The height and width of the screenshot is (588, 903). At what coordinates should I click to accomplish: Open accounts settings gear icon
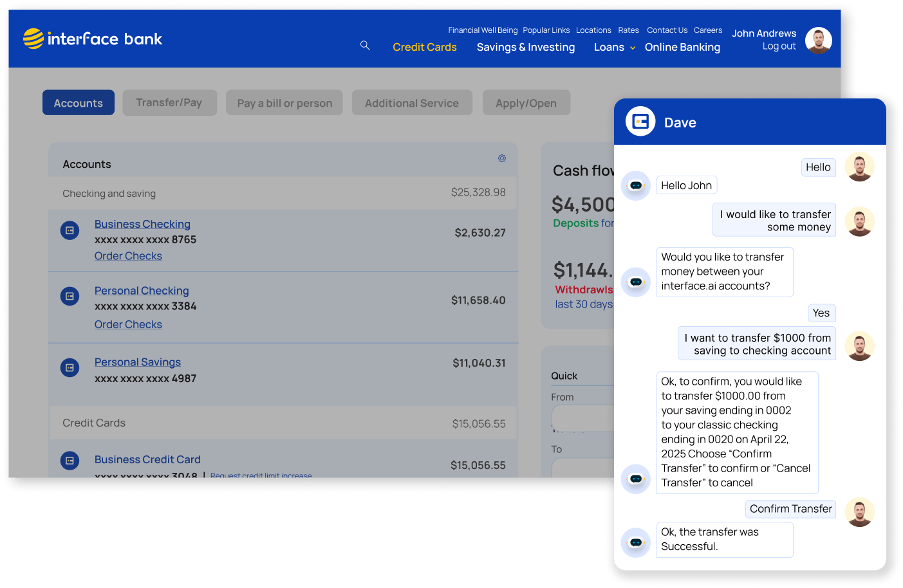click(x=502, y=158)
